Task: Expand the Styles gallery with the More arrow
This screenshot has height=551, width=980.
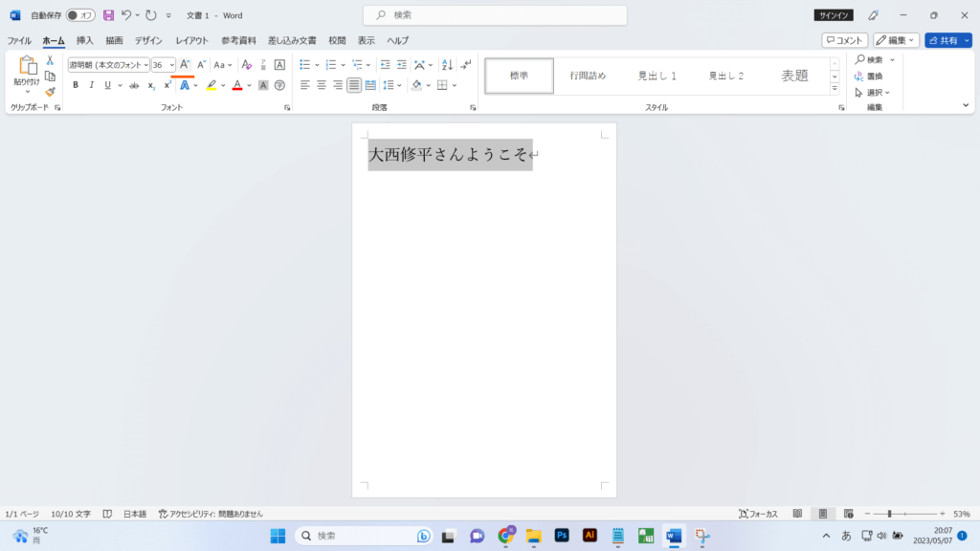Action: pyautogui.click(x=835, y=89)
